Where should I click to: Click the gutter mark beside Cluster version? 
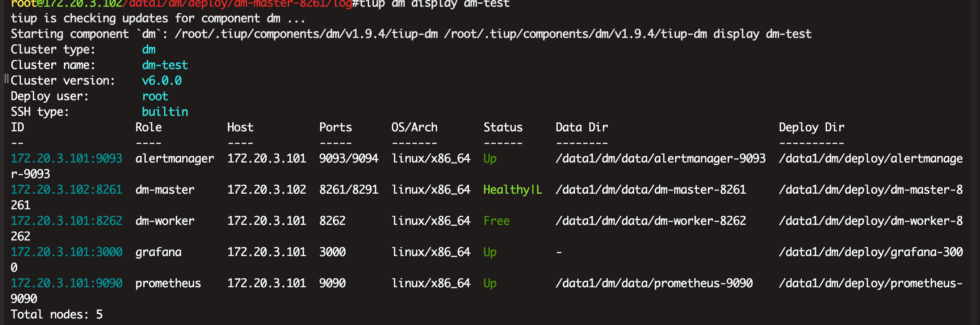(x=6, y=78)
